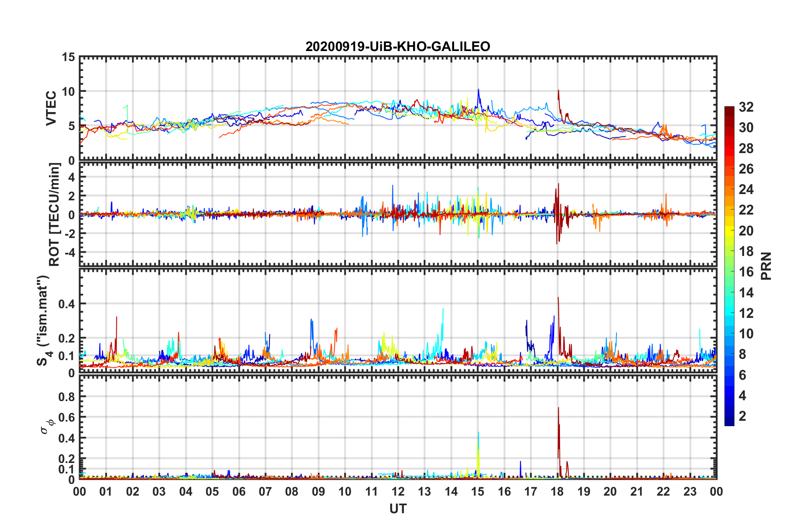Screen dimensions: 796x532
Task: Click x-axis tick label 19
Action: click(x=584, y=491)
